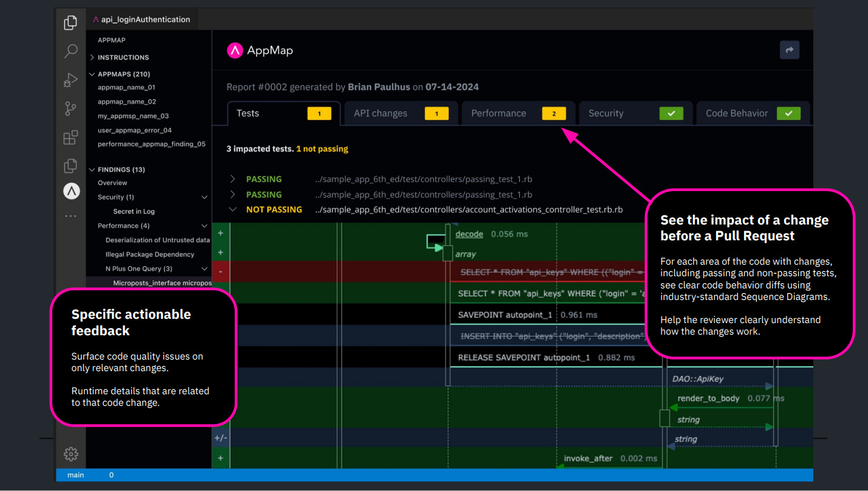Expand the first PASSING test row chevron
868x491 pixels.
click(x=232, y=179)
